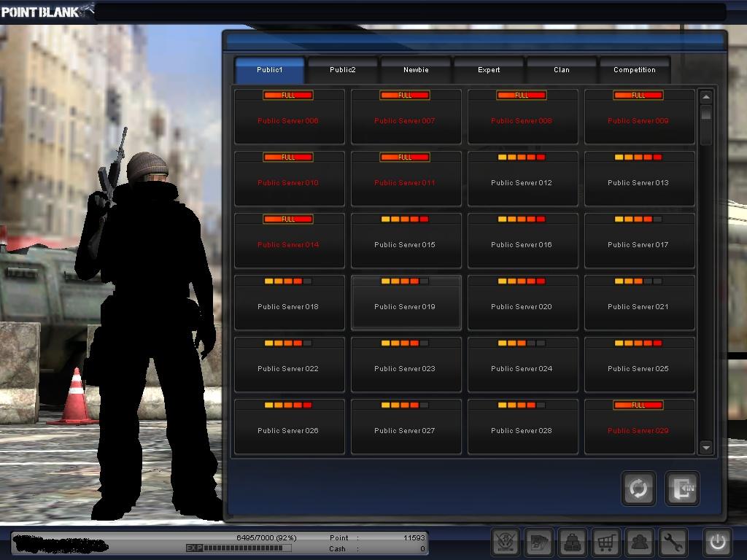
Task: Select Public Server 026
Action: pyautogui.click(x=289, y=426)
